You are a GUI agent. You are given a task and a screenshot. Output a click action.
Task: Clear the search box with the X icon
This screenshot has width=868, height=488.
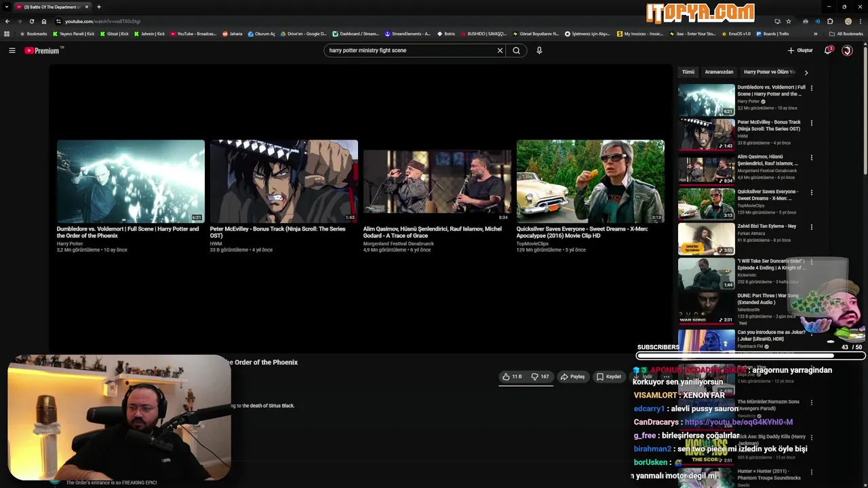[x=500, y=50]
